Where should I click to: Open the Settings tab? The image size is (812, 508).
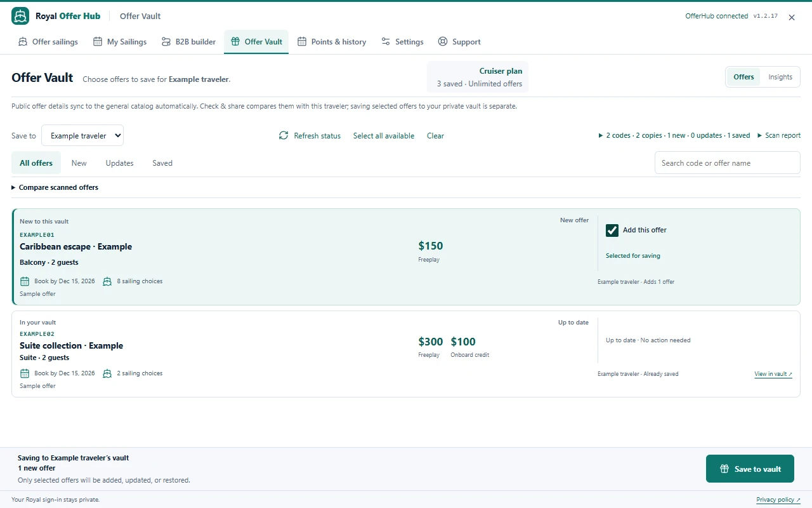click(x=402, y=42)
